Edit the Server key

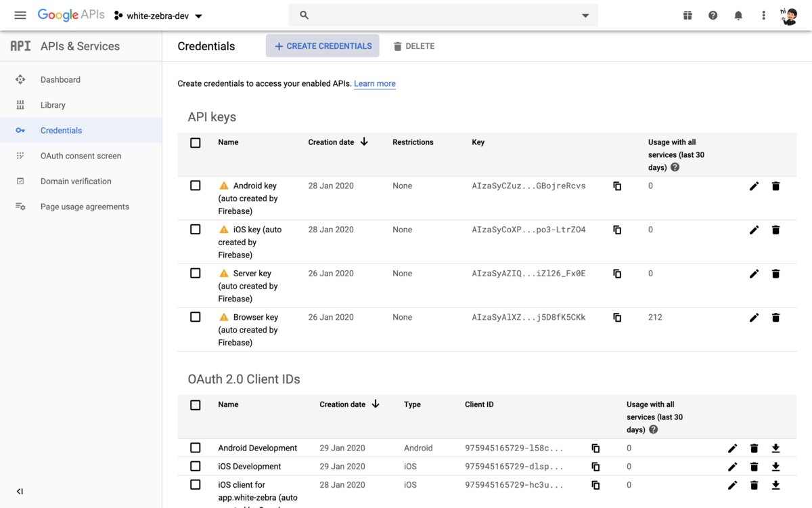(754, 274)
